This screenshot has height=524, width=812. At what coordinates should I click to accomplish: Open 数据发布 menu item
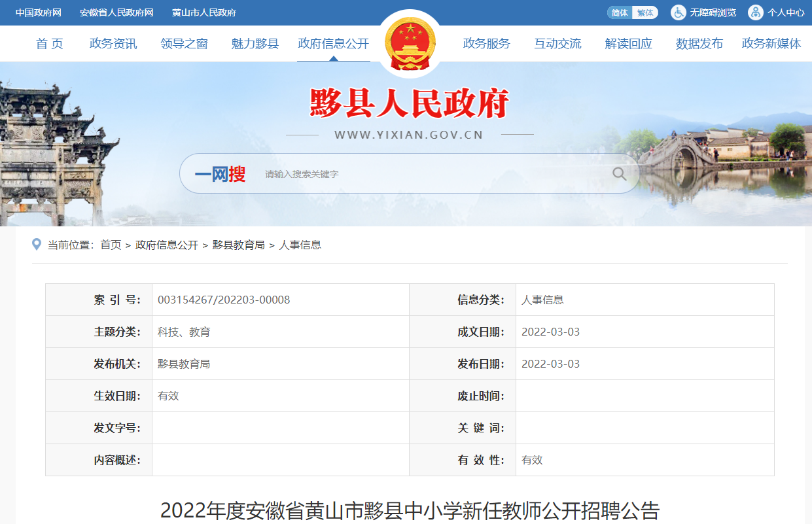click(699, 44)
